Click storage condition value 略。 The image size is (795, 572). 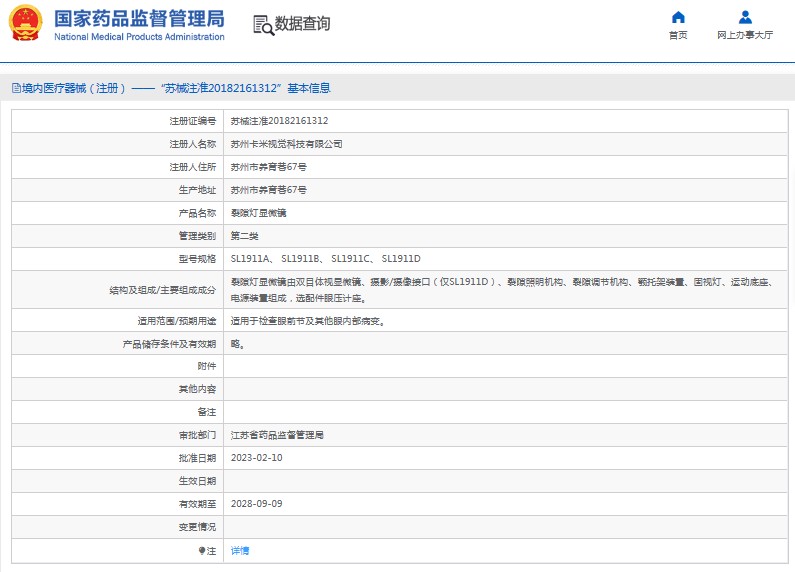coord(238,344)
